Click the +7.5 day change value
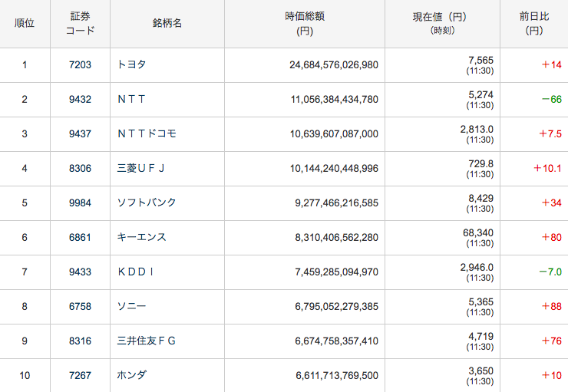This screenshot has height=392, width=568. click(550, 134)
